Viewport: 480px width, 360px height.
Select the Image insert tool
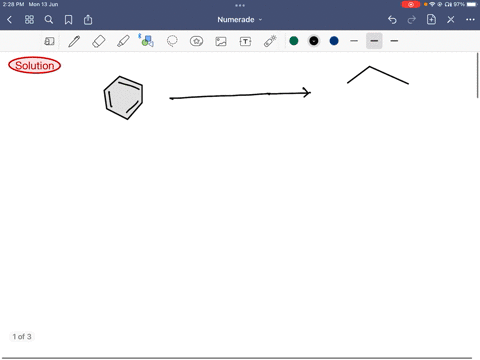click(221, 41)
